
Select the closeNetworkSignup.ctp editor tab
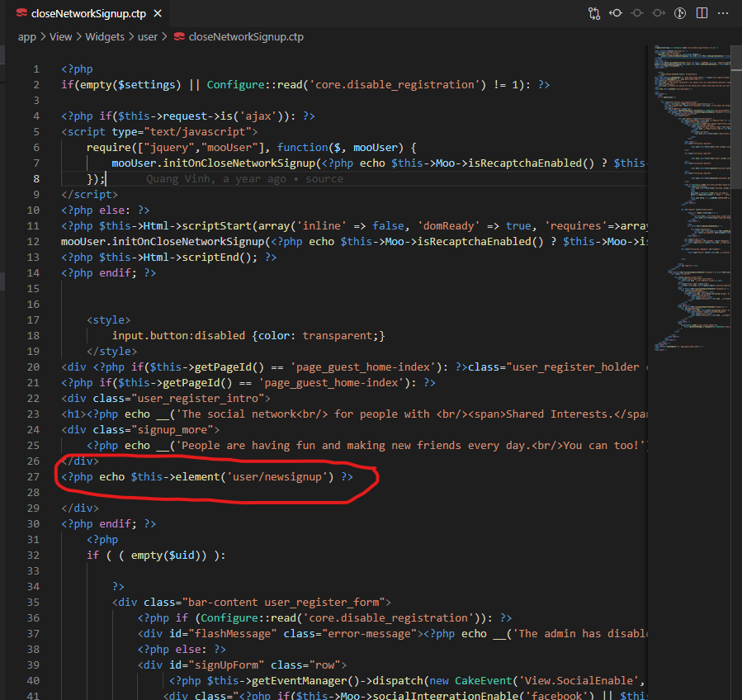pos(88,14)
